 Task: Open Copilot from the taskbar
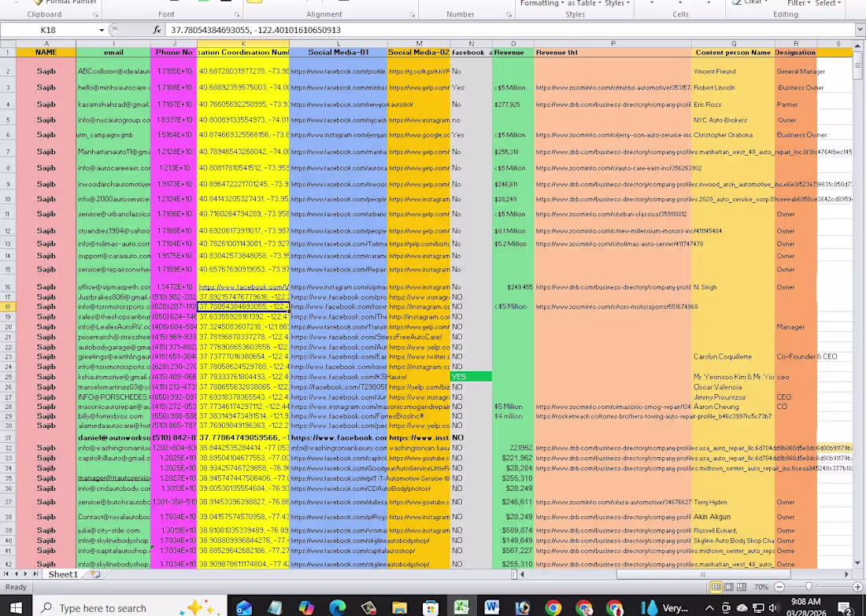tap(306, 607)
